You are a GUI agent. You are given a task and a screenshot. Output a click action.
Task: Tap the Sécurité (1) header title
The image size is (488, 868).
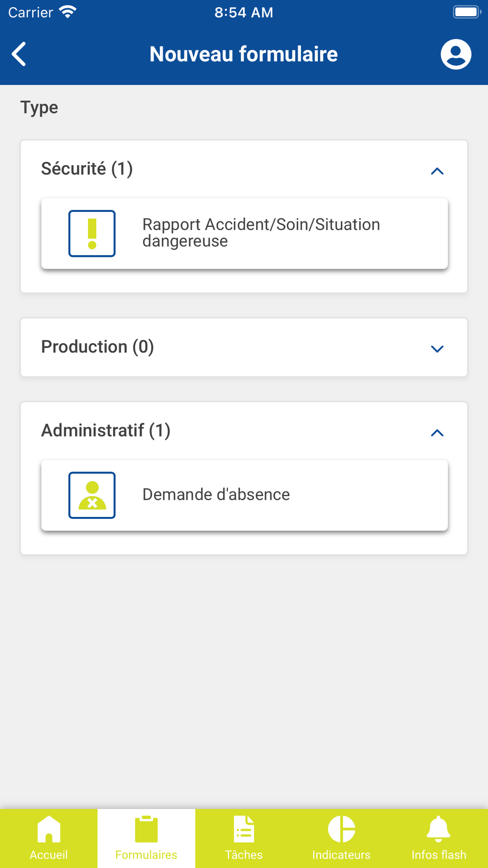87,169
